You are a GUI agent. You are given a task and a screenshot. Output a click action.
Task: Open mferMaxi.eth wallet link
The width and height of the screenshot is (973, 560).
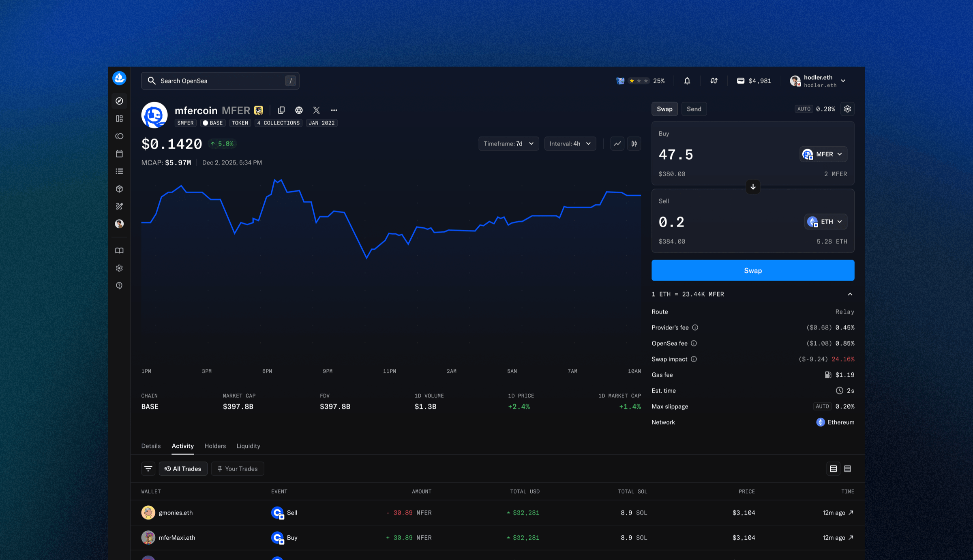168,538
